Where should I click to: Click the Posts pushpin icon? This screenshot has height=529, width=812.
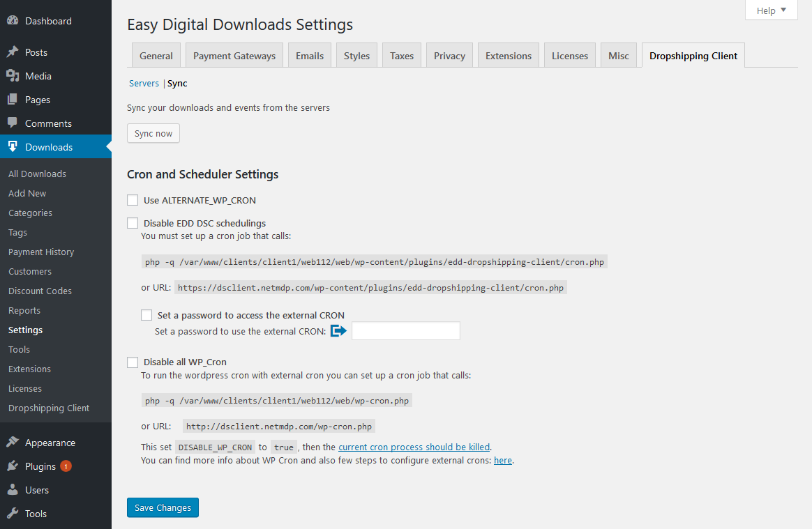click(x=13, y=52)
